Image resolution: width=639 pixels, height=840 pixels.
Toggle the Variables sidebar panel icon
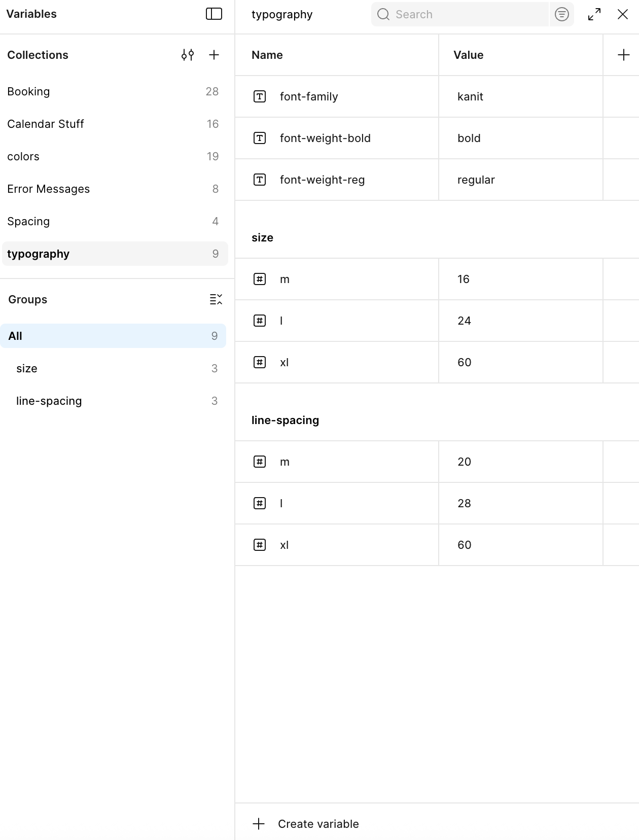pyautogui.click(x=214, y=14)
